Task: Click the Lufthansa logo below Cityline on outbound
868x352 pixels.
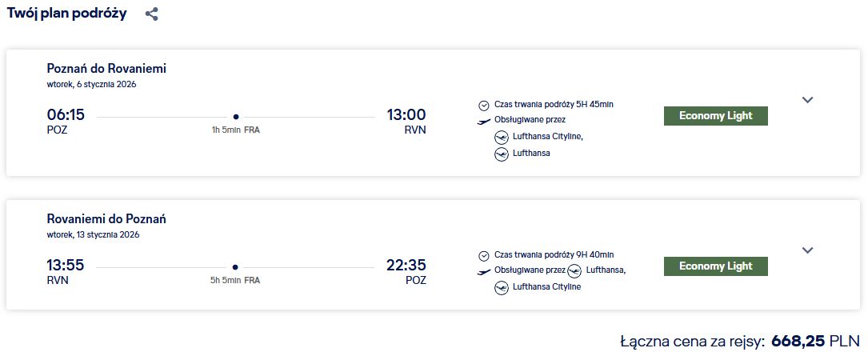Action: click(502, 154)
